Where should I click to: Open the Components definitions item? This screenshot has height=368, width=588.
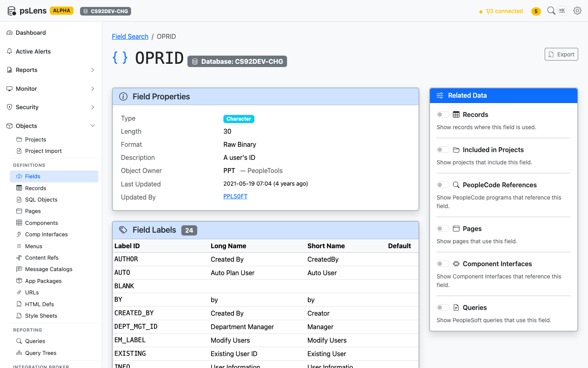pyautogui.click(x=54, y=223)
